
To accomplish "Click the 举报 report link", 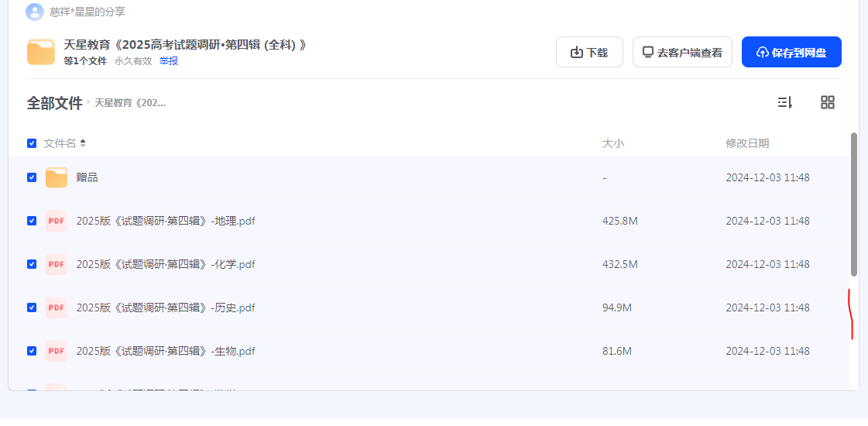I will [169, 61].
